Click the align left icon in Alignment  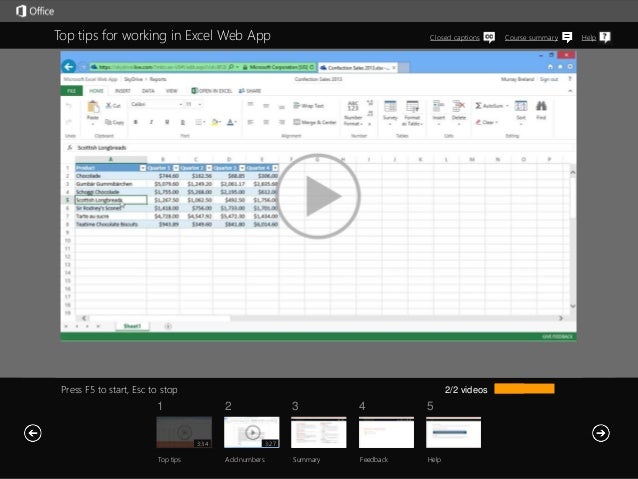point(250,122)
